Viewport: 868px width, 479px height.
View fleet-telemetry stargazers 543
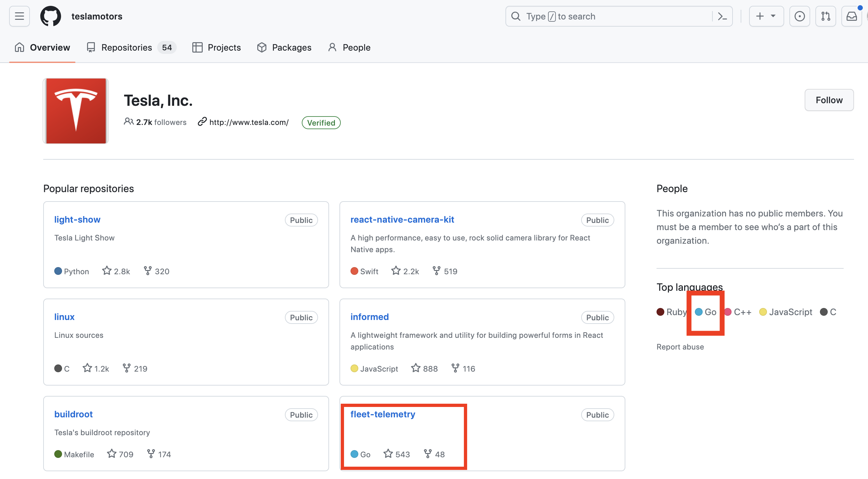397,454
